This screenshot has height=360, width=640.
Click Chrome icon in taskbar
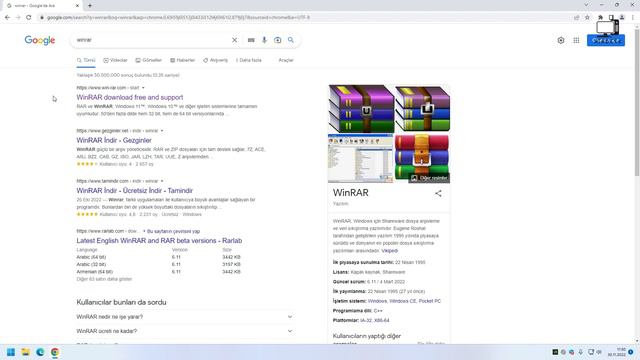click(55, 352)
